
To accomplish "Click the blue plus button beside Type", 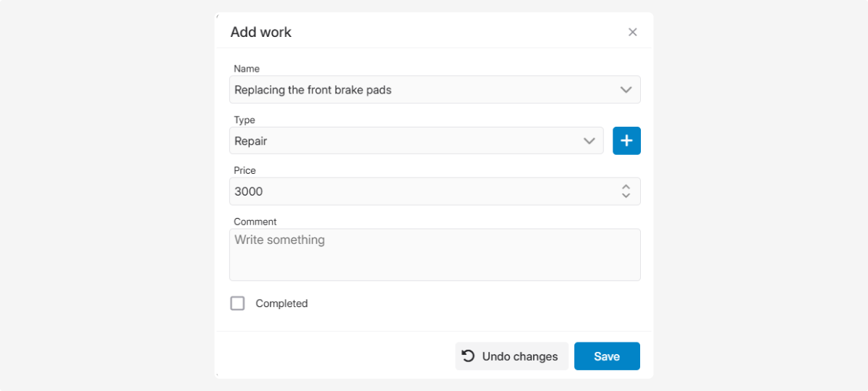I will (x=626, y=140).
